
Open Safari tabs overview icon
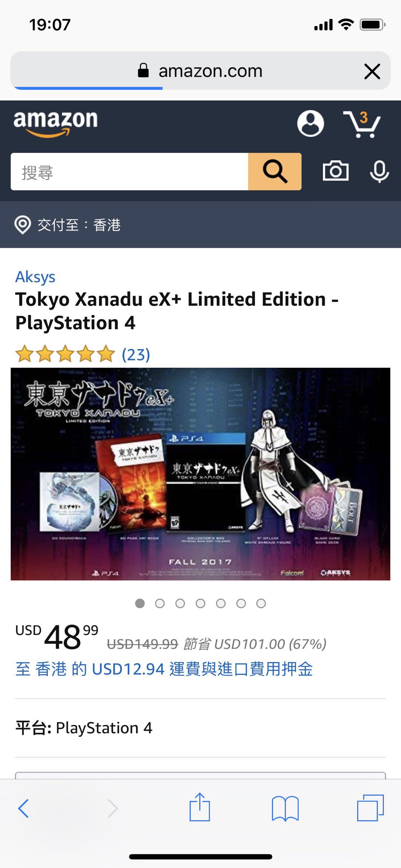[x=370, y=808]
